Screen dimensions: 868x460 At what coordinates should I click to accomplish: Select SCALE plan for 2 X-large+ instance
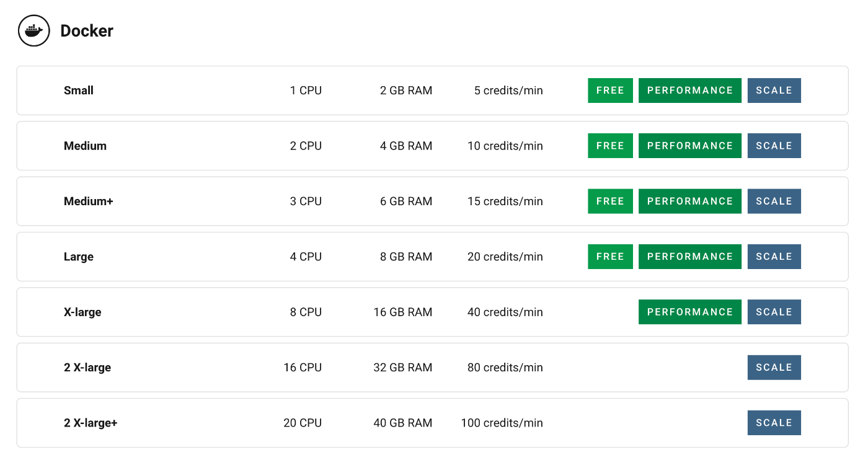click(x=774, y=422)
